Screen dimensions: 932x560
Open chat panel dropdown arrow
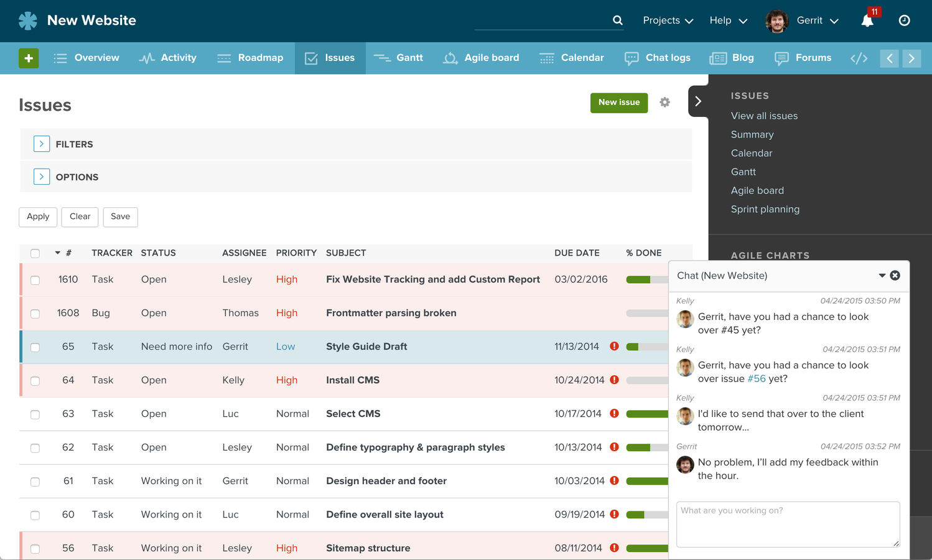click(x=882, y=276)
